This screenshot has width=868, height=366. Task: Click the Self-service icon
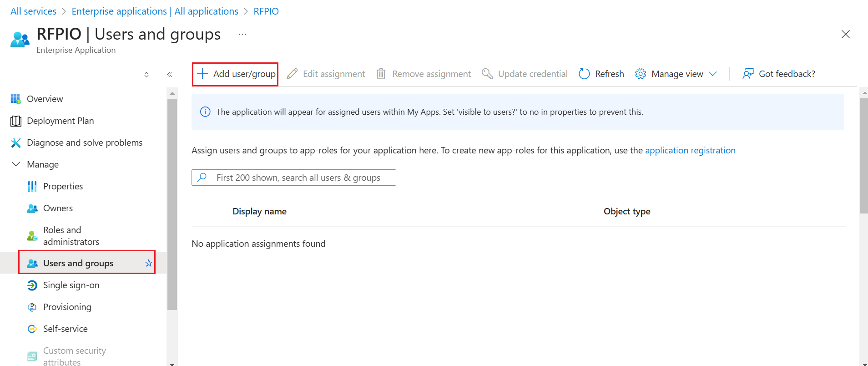tap(32, 329)
